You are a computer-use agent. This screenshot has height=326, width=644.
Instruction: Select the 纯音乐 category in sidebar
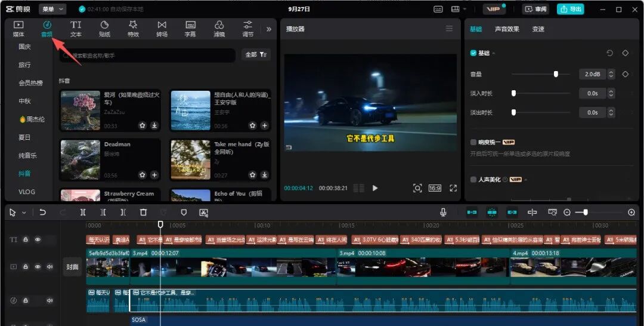point(27,156)
